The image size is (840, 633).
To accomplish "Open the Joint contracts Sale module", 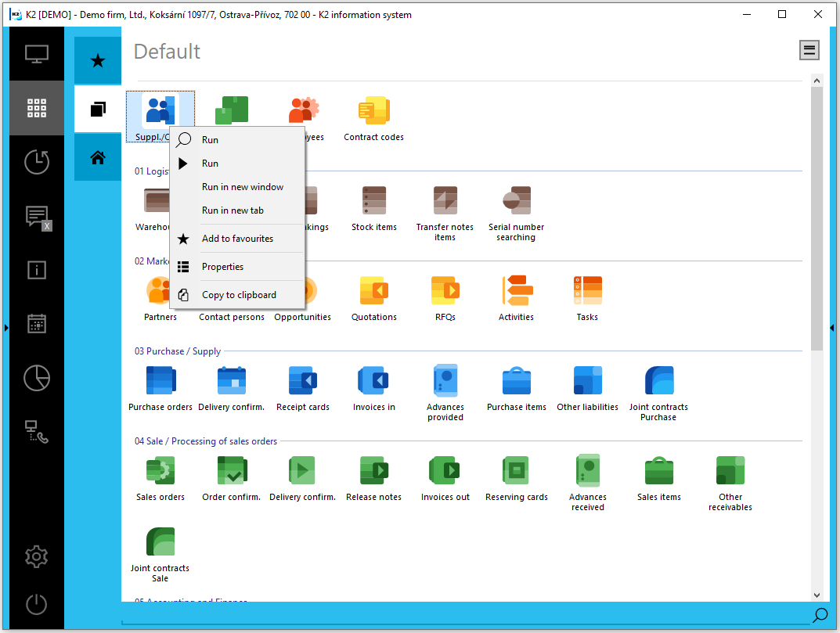I will [x=160, y=554].
